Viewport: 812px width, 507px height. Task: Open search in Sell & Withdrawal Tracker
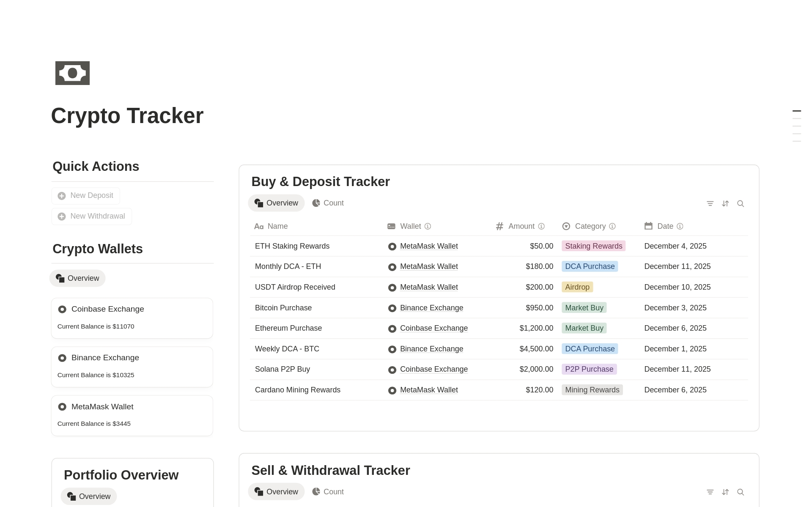(x=741, y=492)
